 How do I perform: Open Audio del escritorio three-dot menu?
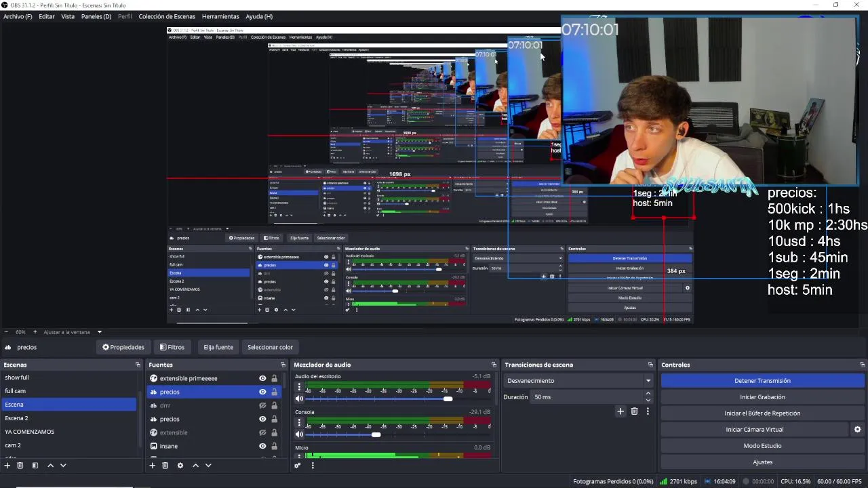(x=299, y=387)
